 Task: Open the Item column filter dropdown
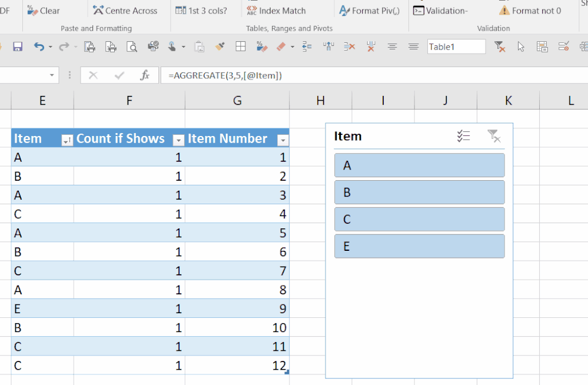point(67,140)
